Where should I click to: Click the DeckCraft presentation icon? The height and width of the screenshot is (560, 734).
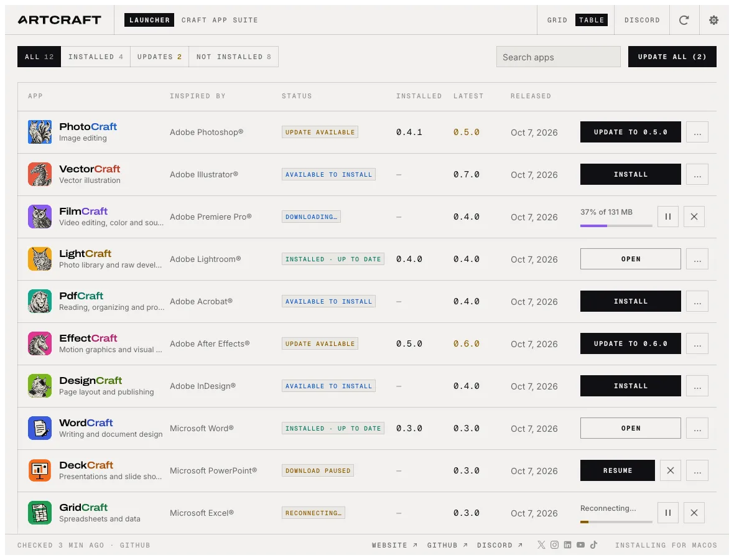click(39, 470)
